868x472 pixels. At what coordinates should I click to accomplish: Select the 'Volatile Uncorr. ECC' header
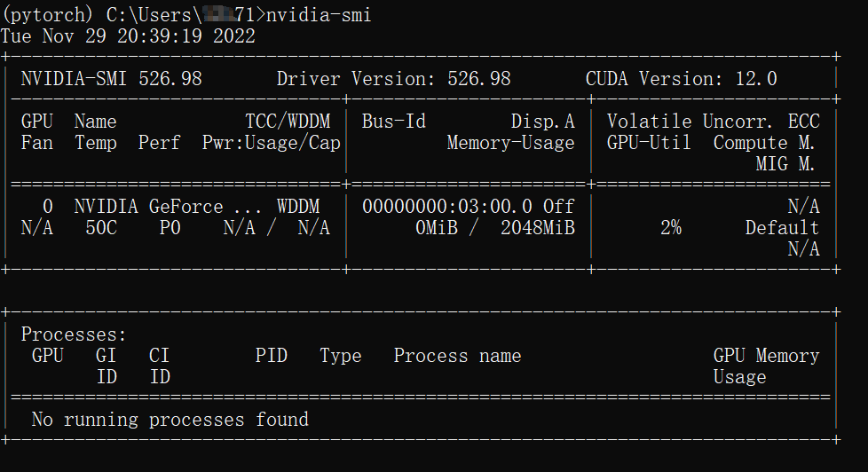(713, 122)
